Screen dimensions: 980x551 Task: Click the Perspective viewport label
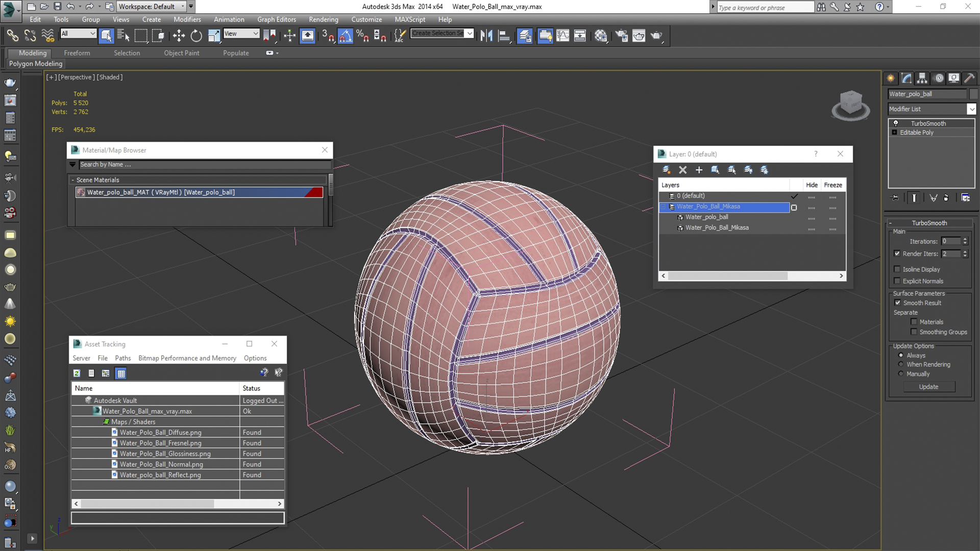click(76, 77)
